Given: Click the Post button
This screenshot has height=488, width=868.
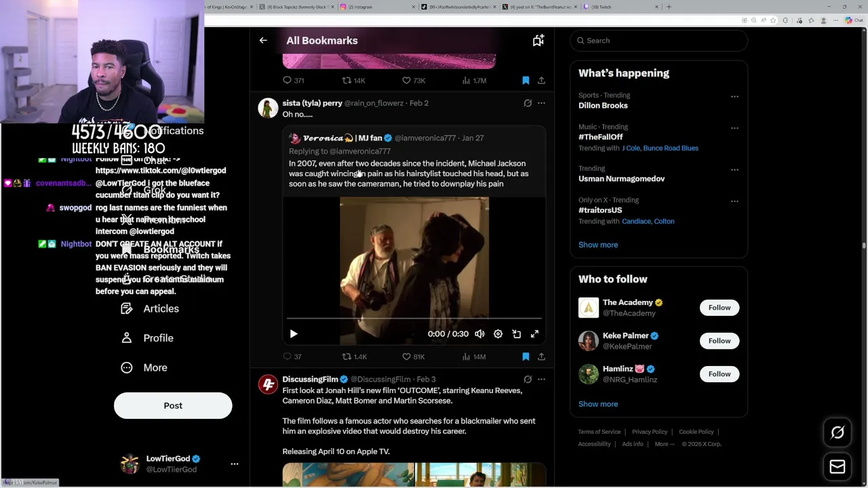Looking at the screenshot, I should pos(173,406).
